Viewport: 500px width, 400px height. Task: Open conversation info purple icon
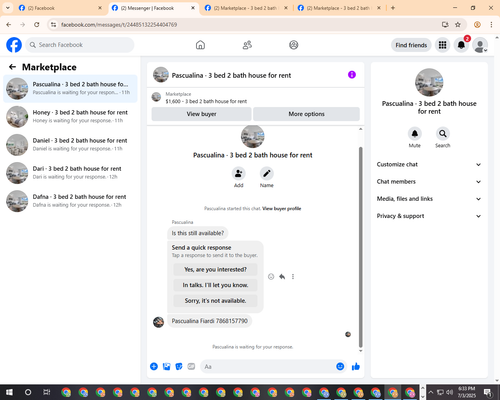point(352,75)
